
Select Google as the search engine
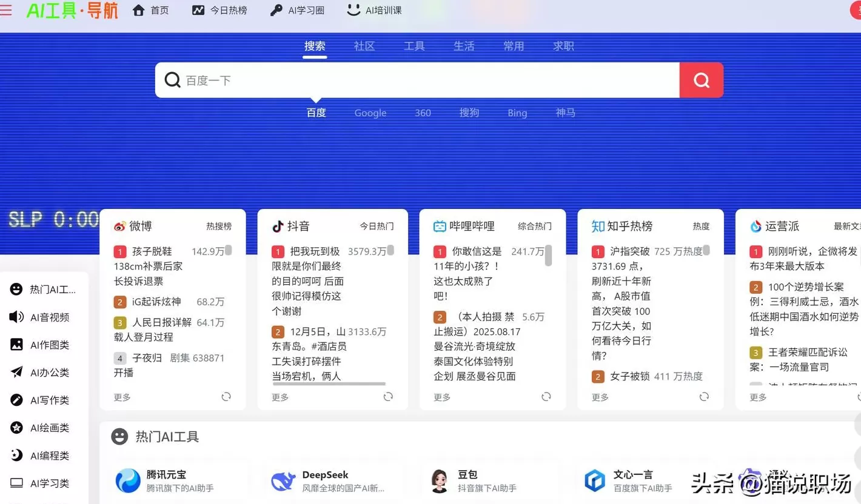point(370,113)
